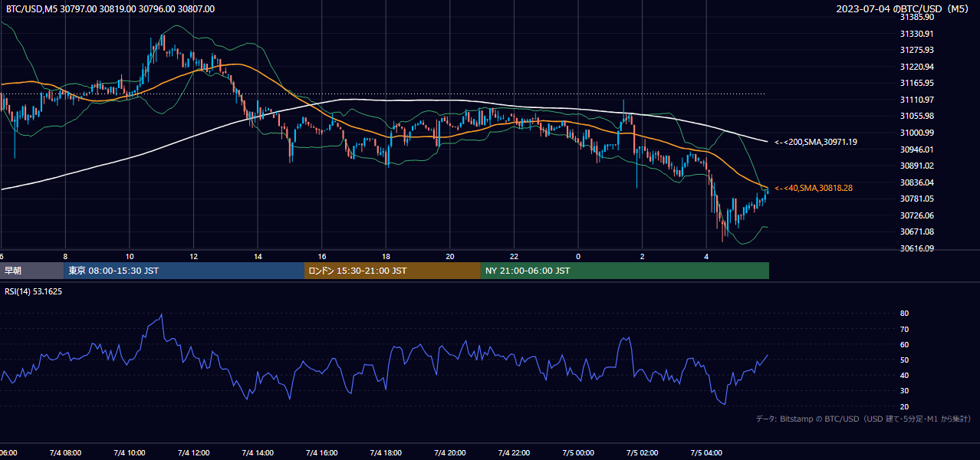This screenshot has height=460, width=980.
Task: Click the Bitstamp data source note
Action: [x=863, y=419]
